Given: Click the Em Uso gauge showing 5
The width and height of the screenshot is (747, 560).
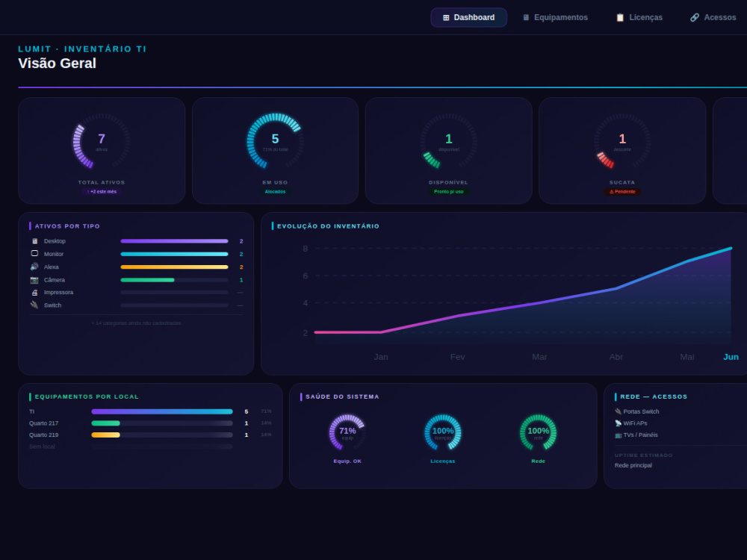Looking at the screenshot, I should tap(275, 141).
